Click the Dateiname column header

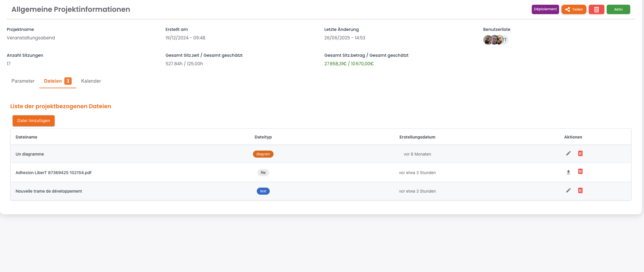26,137
